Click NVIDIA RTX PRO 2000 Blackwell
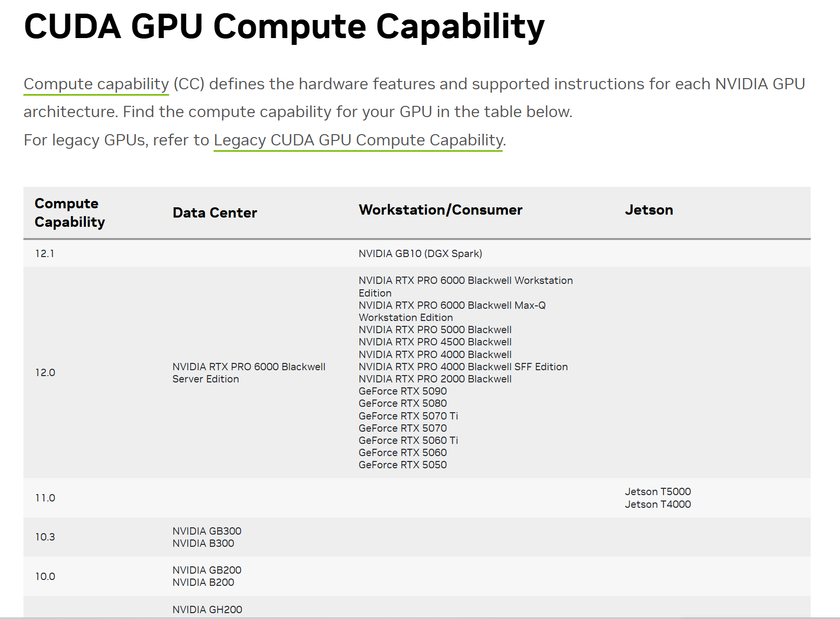 pyautogui.click(x=435, y=379)
